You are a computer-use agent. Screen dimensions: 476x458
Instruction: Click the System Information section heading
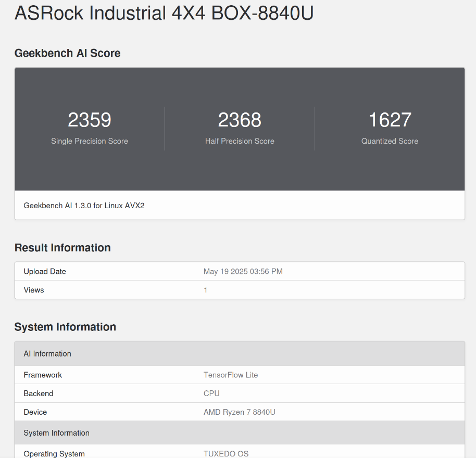tap(65, 327)
